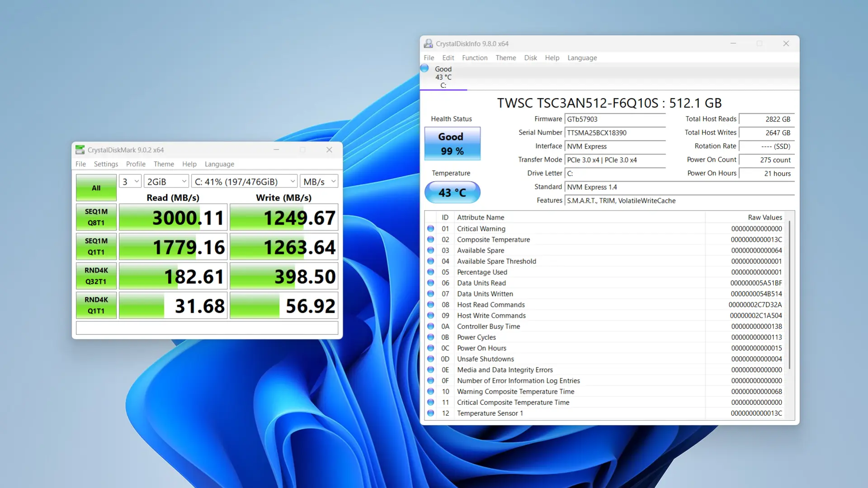
Task: Open Language menu in CrystalDiskInfo
Action: point(582,58)
